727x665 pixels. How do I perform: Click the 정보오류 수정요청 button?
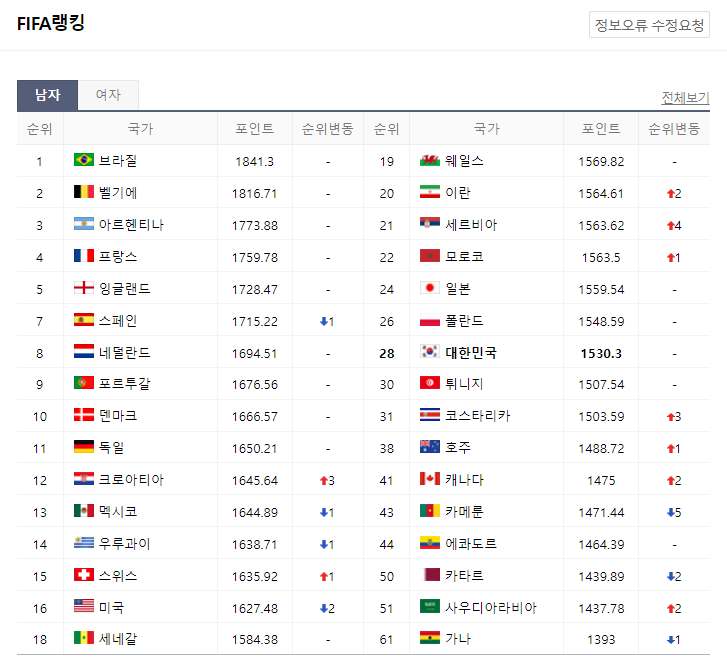point(649,25)
